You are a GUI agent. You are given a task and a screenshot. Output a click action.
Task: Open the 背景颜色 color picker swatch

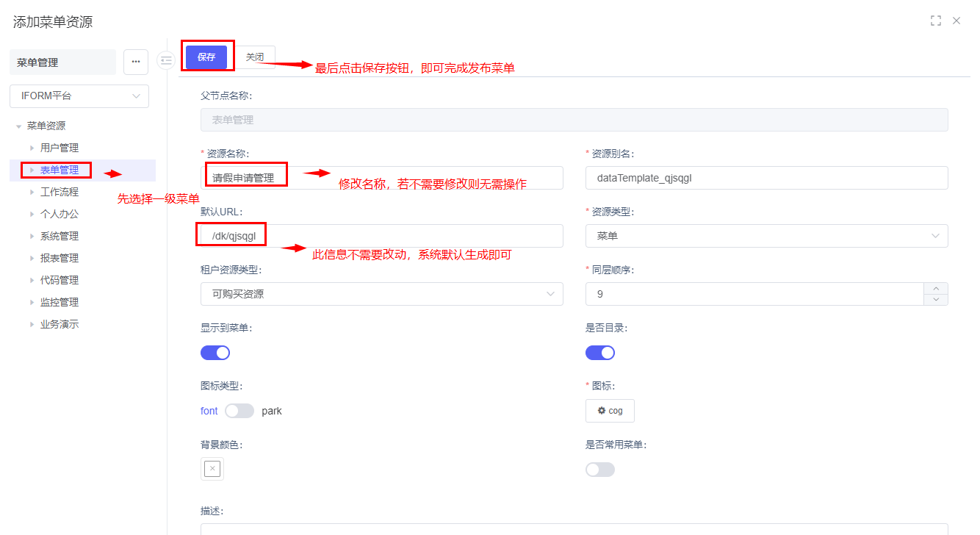(212, 469)
